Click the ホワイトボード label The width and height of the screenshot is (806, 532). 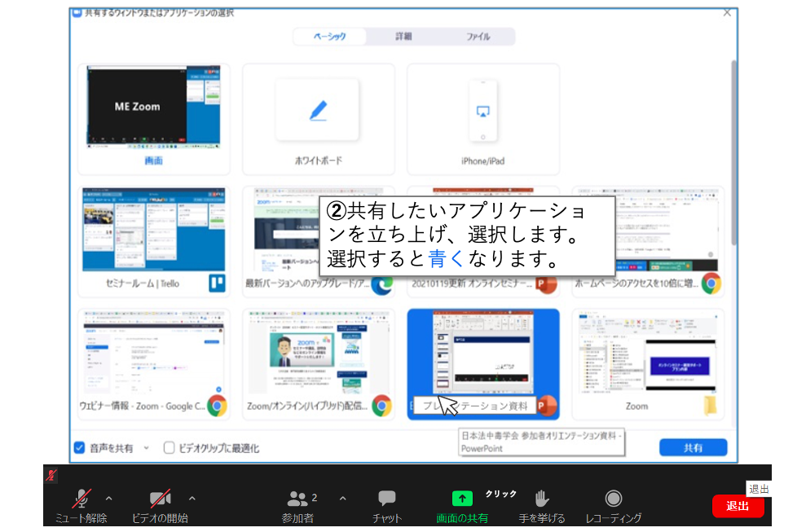pos(318,160)
